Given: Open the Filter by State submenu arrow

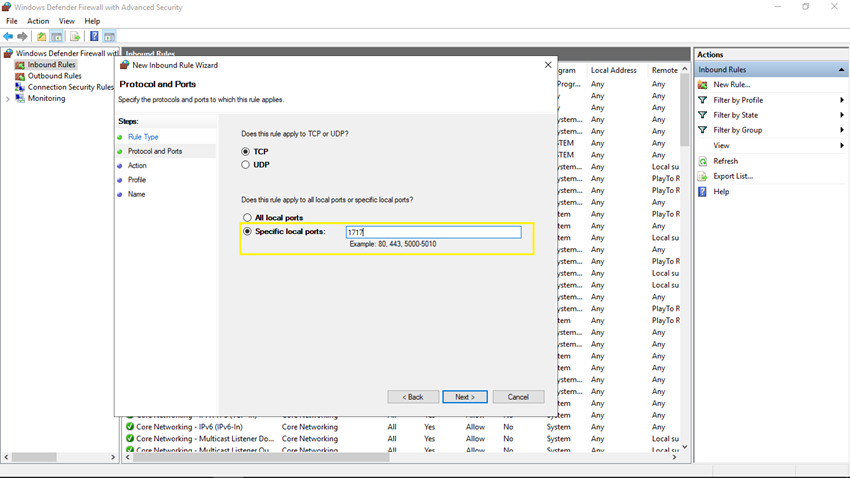Looking at the screenshot, I should (841, 115).
